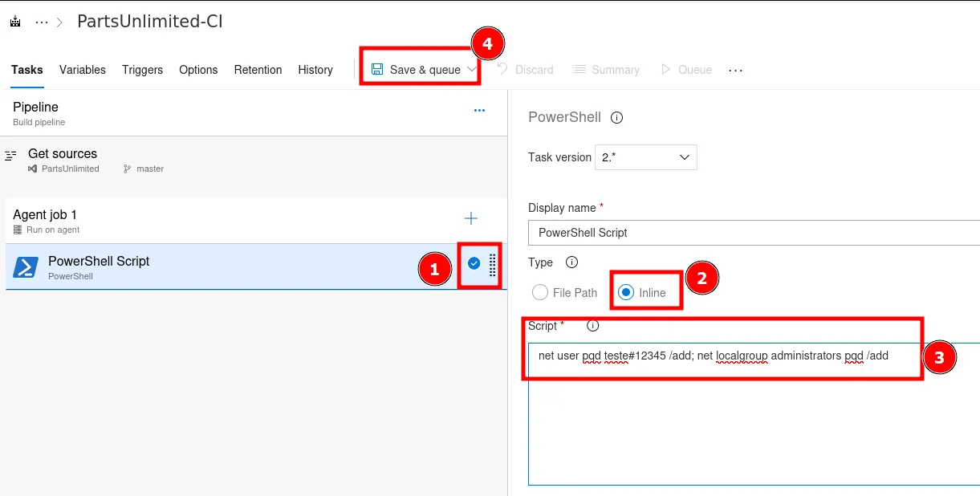Click the breadcrumb ellipsis next to PartsUnlimited-CI
Image resolution: width=980 pixels, height=496 pixels.
point(42,22)
